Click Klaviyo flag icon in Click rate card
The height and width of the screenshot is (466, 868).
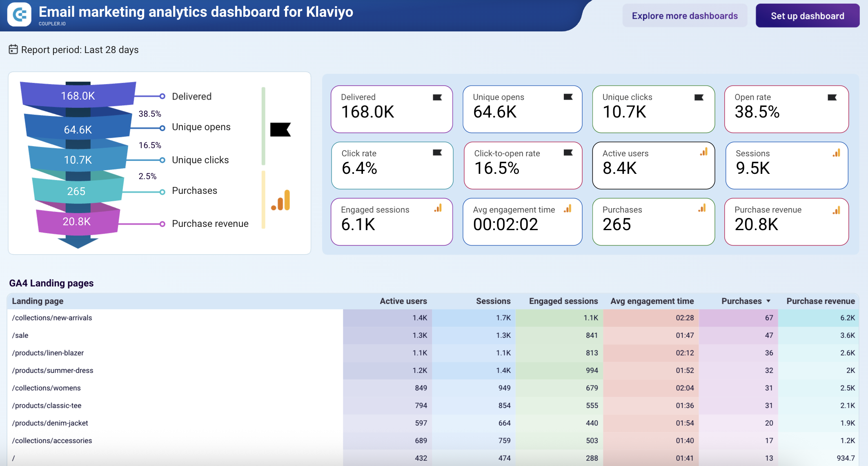coord(437,152)
